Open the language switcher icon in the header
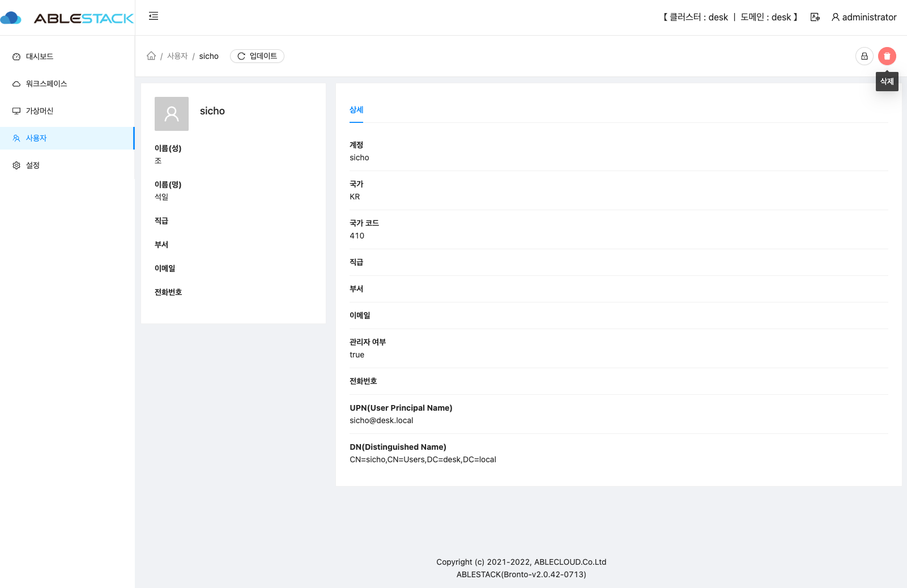 click(x=815, y=17)
